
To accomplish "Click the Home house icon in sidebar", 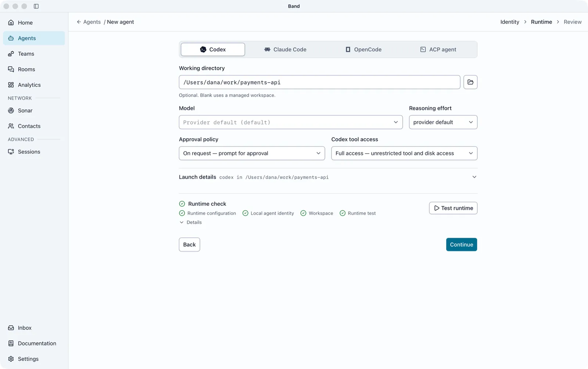I will click(11, 22).
